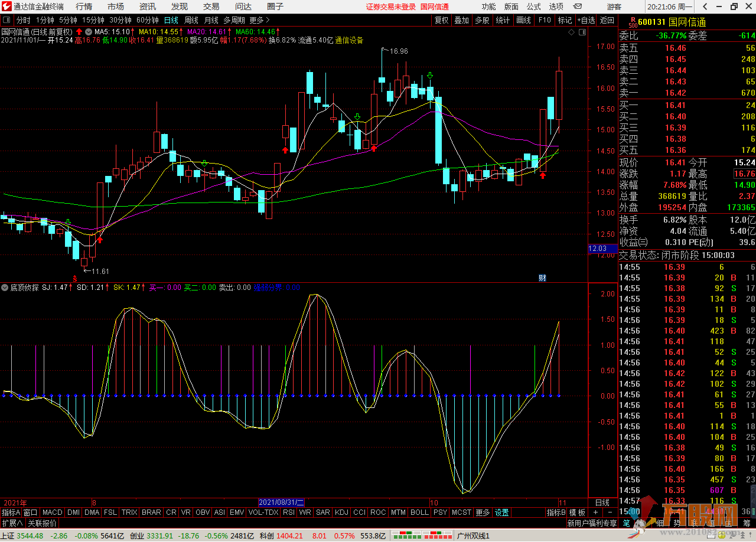Click the 证券交易未登录 login link

[x=391, y=6]
